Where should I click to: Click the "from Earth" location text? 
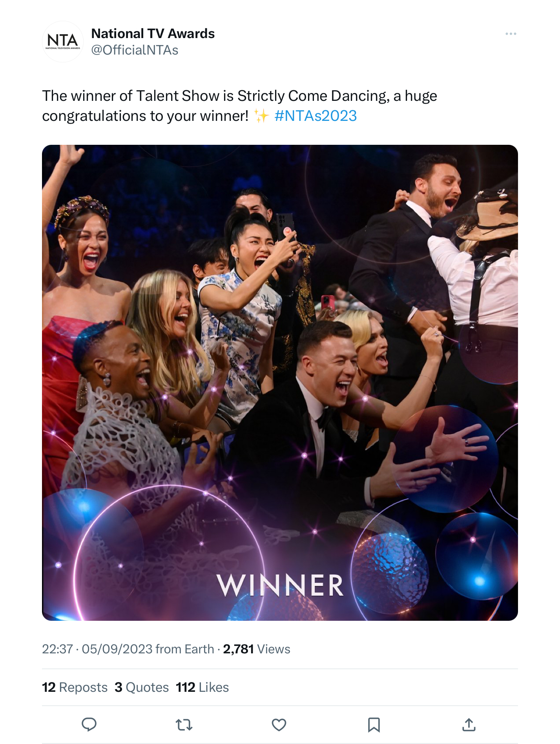pos(184,649)
